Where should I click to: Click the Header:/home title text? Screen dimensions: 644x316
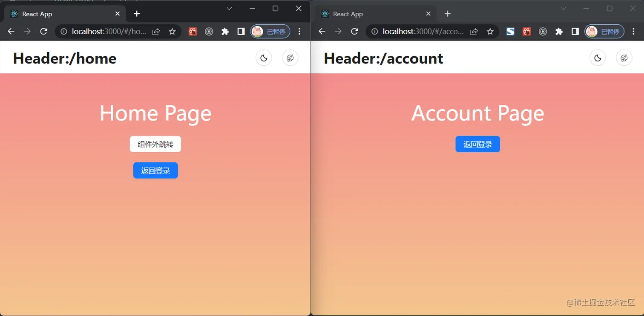[x=65, y=58]
